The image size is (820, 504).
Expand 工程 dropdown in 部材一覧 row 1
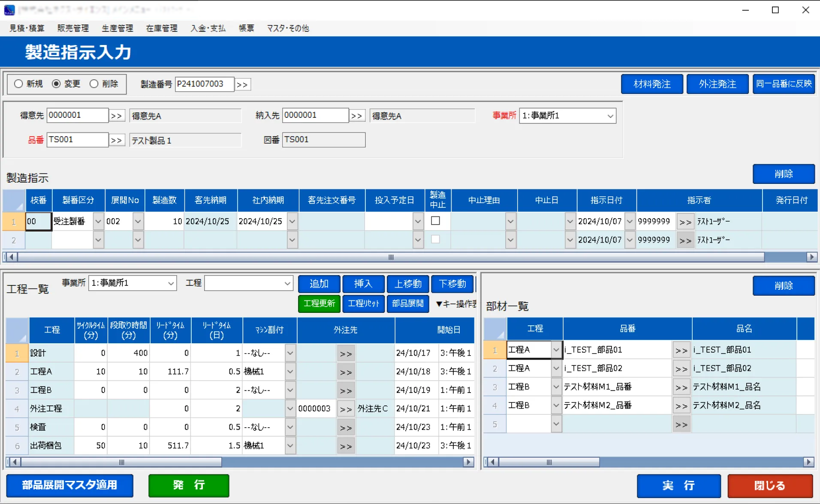[556, 350]
